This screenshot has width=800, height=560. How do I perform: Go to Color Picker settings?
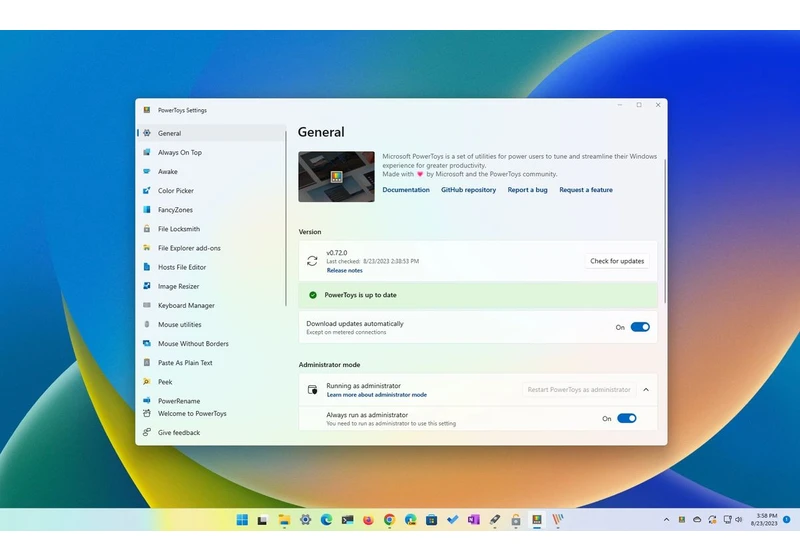pos(211,190)
